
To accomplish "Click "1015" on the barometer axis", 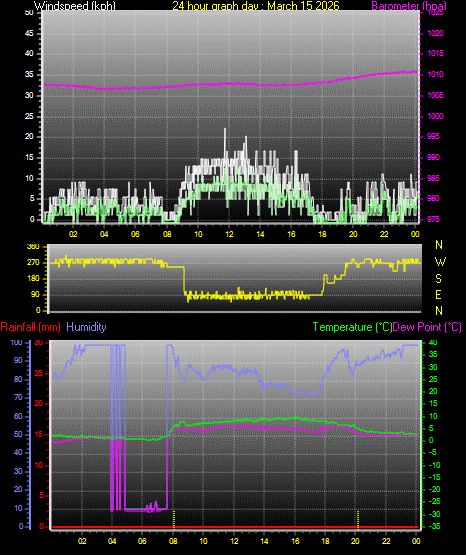I will click(x=435, y=53).
